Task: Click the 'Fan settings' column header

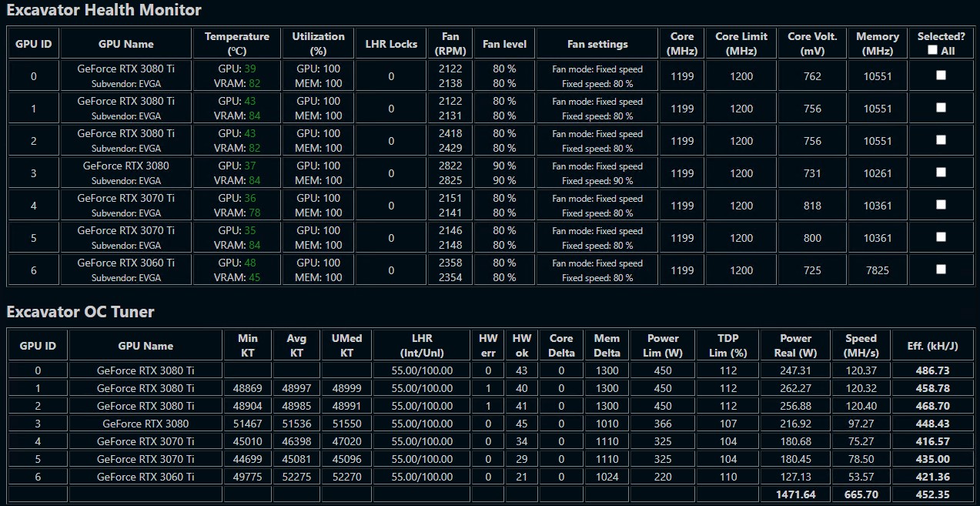Action: click(x=597, y=44)
